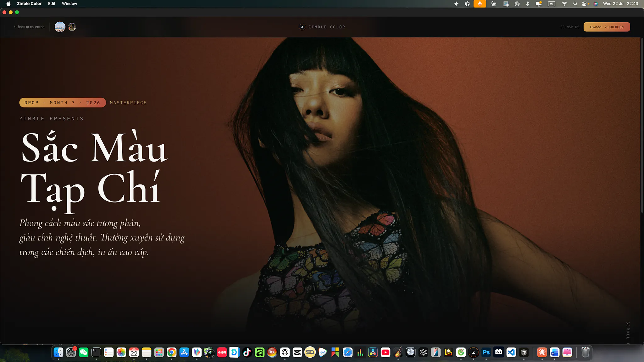Open Finder from the dock
This screenshot has height=362, width=644.
pos(58,353)
